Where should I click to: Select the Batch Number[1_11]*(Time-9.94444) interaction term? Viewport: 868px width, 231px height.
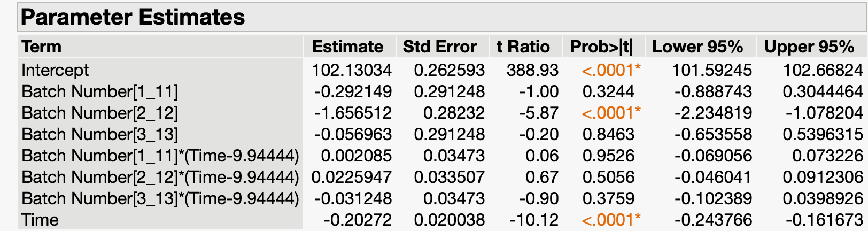click(160, 156)
